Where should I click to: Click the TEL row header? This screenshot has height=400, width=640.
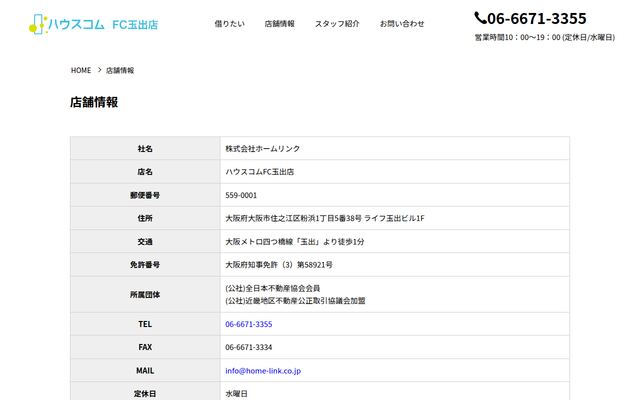(145, 324)
